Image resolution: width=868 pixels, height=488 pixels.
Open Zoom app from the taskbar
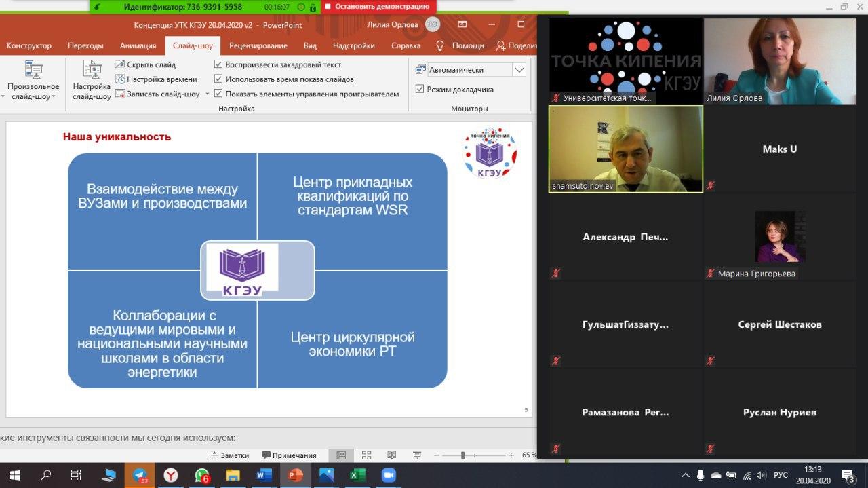pyautogui.click(x=388, y=475)
